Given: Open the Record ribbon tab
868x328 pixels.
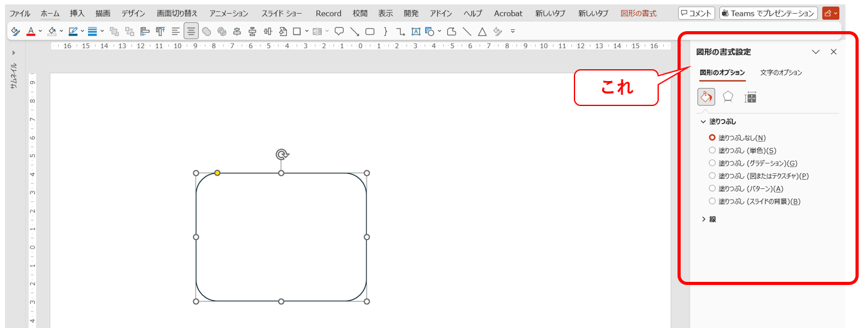Looking at the screenshot, I should point(328,13).
